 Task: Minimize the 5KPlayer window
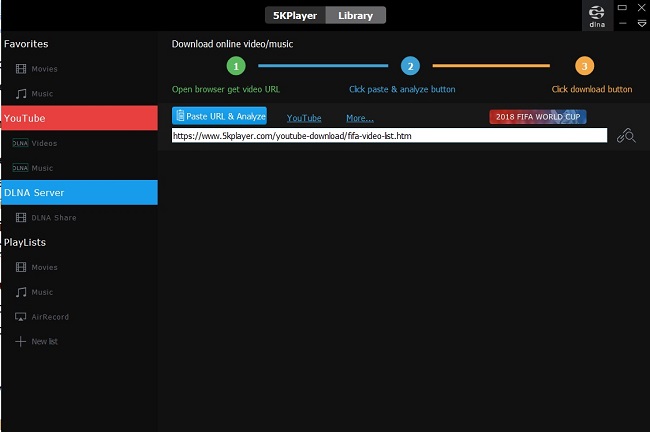pyautogui.click(x=622, y=23)
